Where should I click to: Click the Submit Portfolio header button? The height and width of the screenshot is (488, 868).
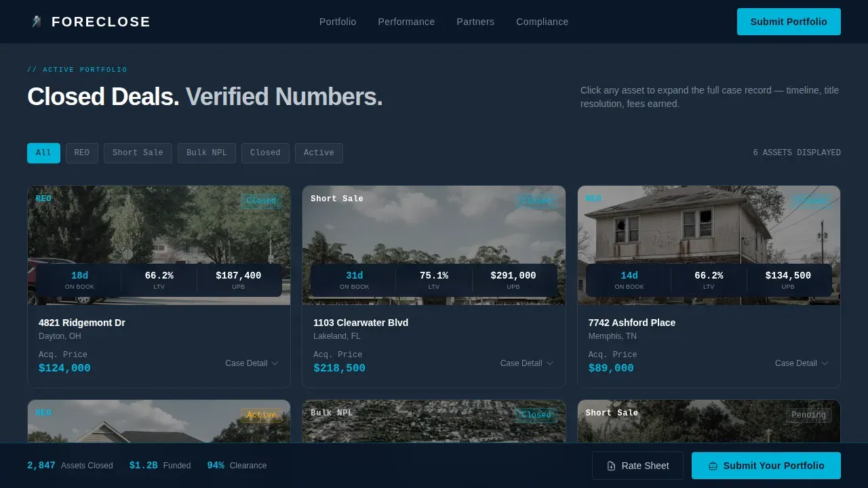(789, 22)
